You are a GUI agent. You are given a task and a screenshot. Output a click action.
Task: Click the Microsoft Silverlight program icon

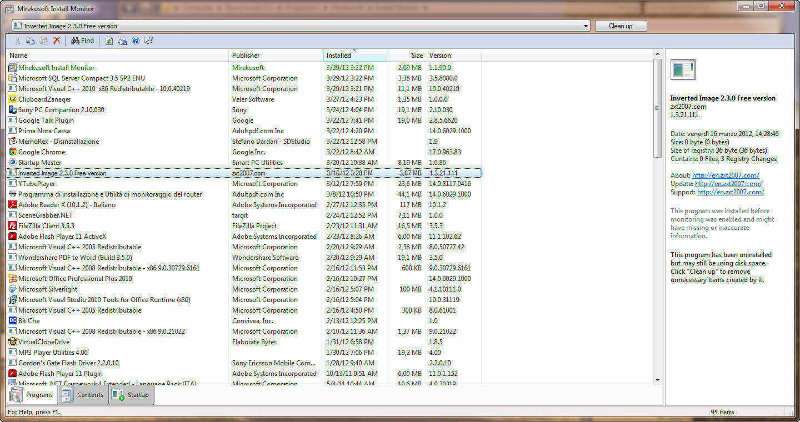click(12, 288)
